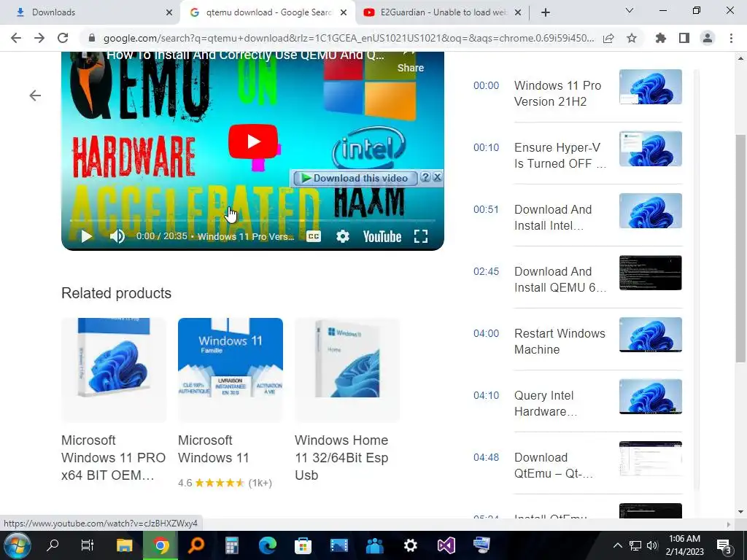Go back with browser back arrow
Screen dimensions: 747x560
pyautogui.click(x=16, y=38)
